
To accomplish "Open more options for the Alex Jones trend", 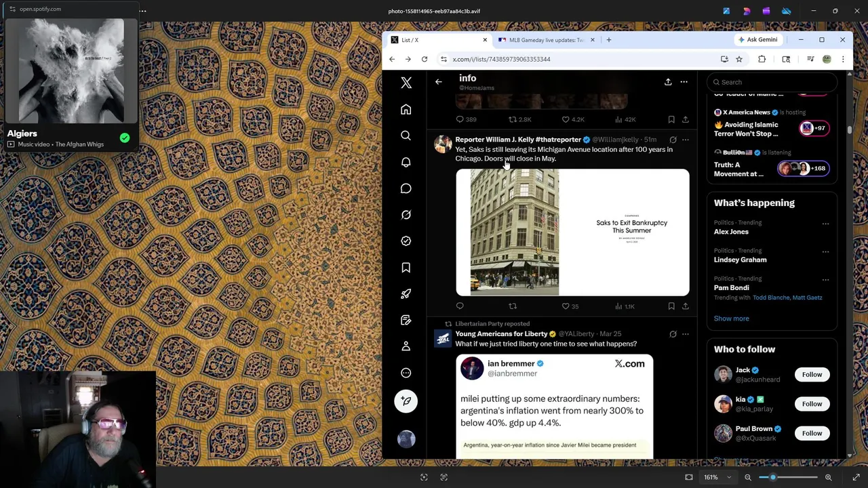I will coord(825,224).
